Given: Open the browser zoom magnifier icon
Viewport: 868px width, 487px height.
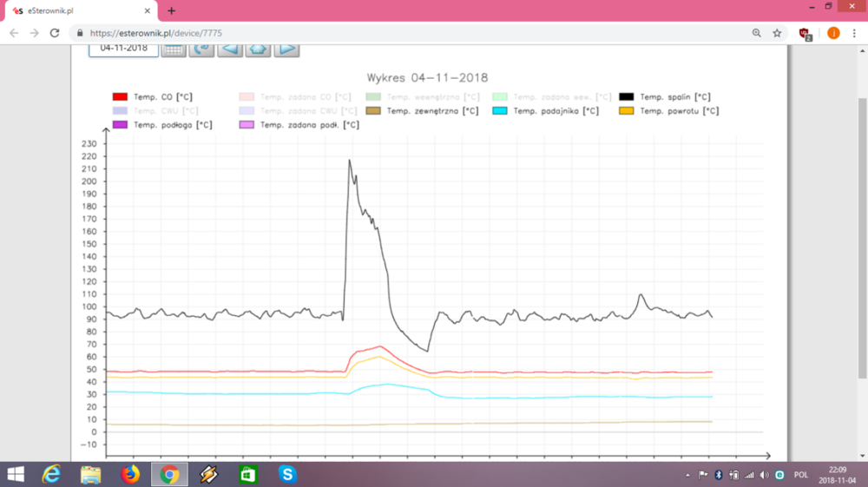Looking at the screenshot, I should pos(756,33).
